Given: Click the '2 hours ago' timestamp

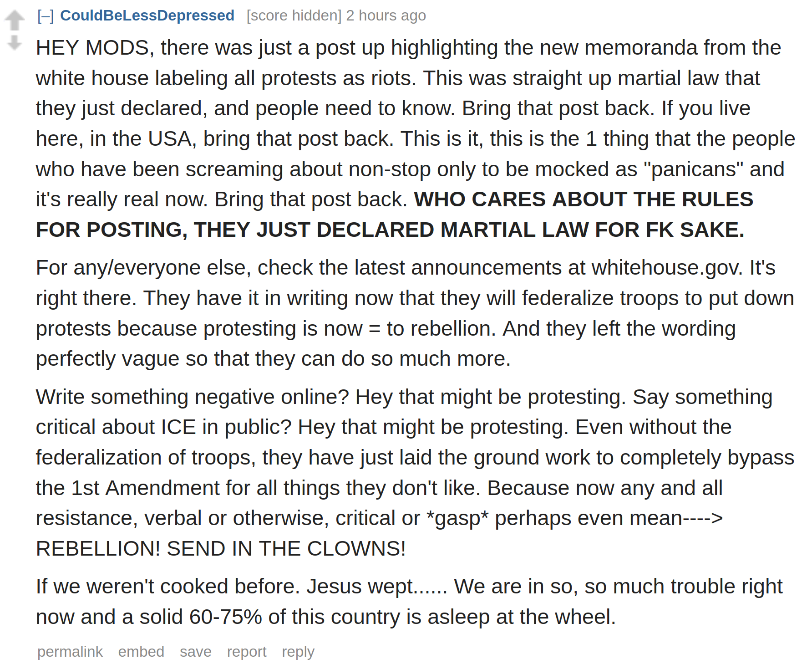Looking at the screenshot, I should pos(386,15).
